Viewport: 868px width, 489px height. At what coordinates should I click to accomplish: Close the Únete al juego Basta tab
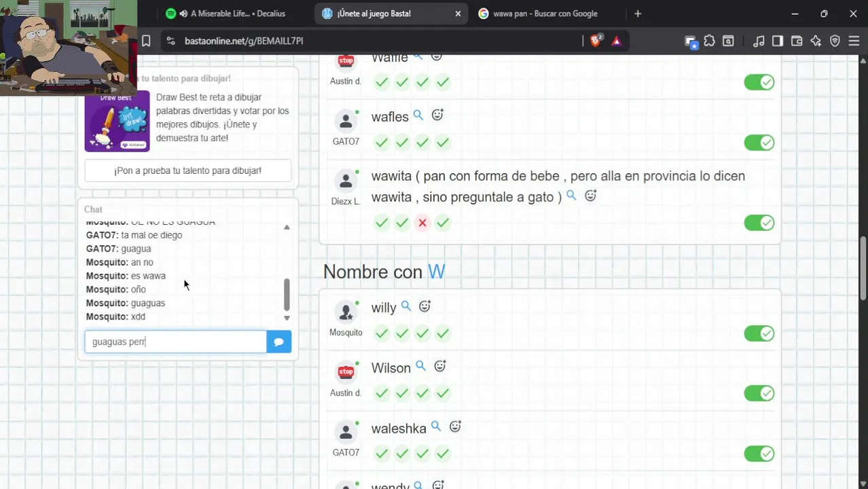point(458,14)
